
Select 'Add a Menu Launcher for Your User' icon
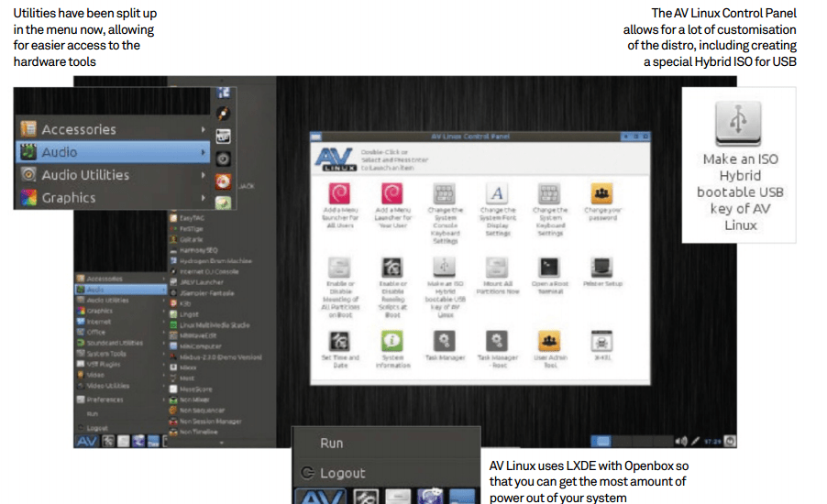392,193
